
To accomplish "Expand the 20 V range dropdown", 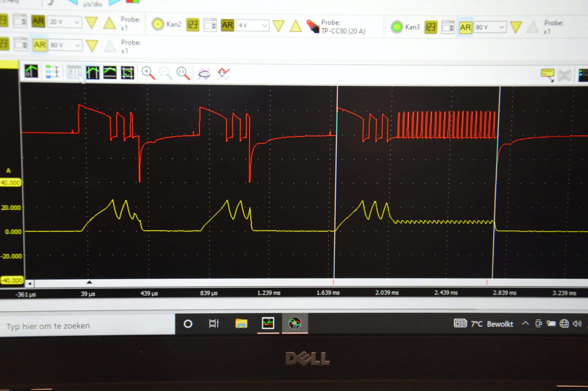I will pos(65,22).
